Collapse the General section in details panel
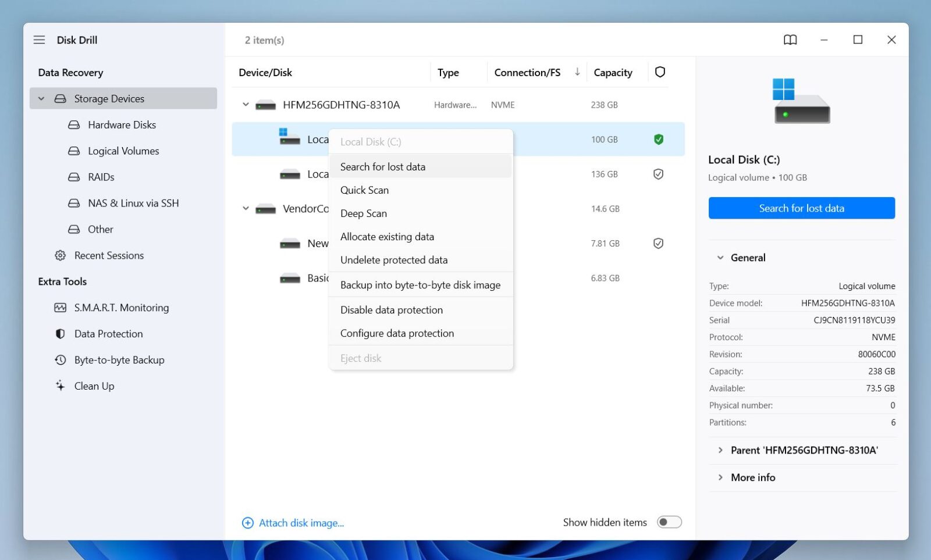 (x=720, y=257)
